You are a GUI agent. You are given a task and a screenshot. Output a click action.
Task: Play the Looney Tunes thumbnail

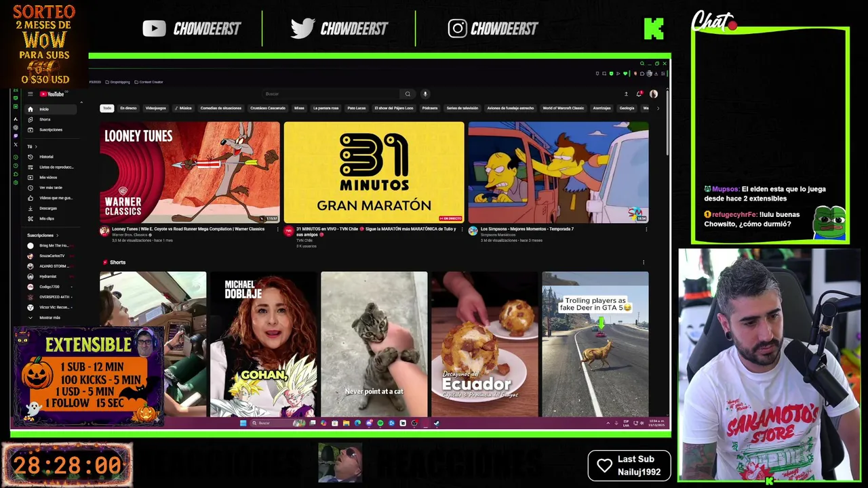click(190, 172)
